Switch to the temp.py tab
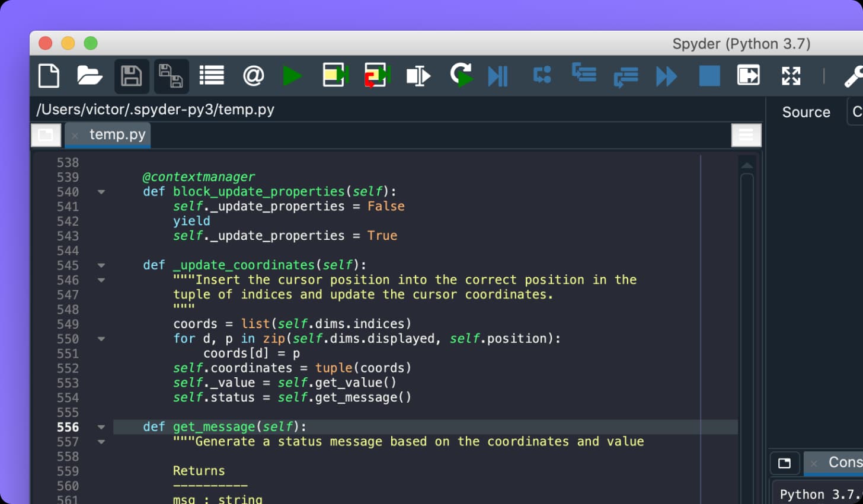Viewport: 863px width, 504px height. [x=117, y=134]
